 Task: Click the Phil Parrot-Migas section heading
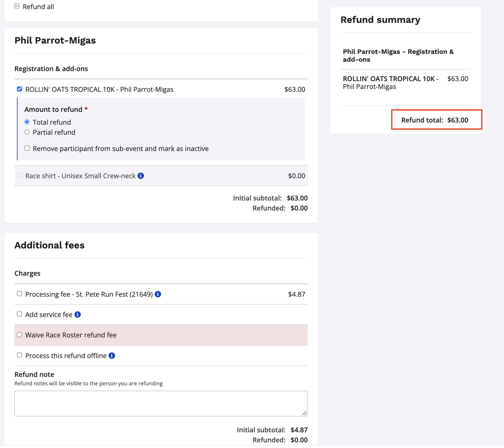pos(55,40)
